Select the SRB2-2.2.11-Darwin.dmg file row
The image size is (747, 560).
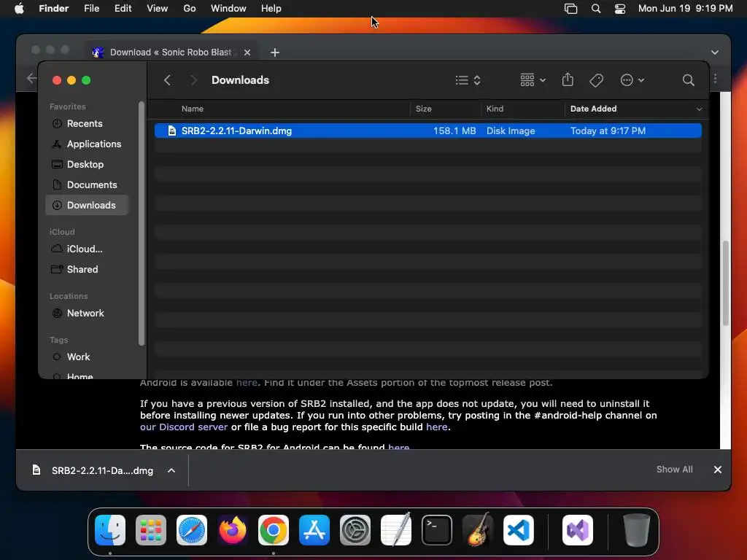tap(427, 131)
